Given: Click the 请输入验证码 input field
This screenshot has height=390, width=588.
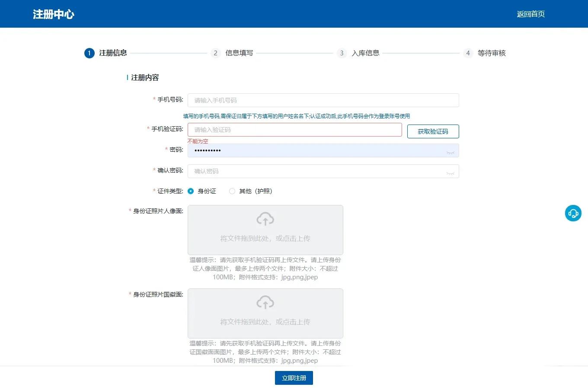Looking at the screenshot, I should pyautogui.click(x=294, y=130).
